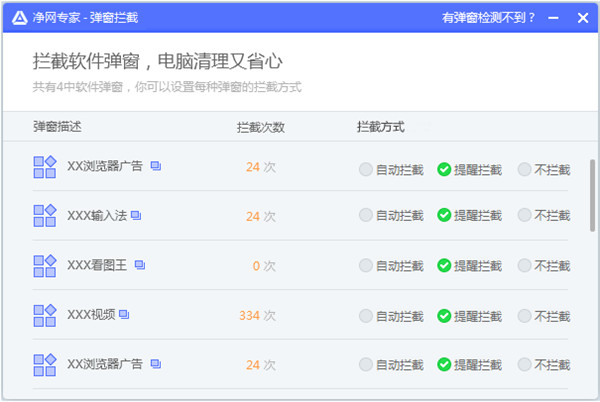This screenshot has height=402, width=600.
Task: Open popup preview icon beside XXX视频
Action: (124, 315)
